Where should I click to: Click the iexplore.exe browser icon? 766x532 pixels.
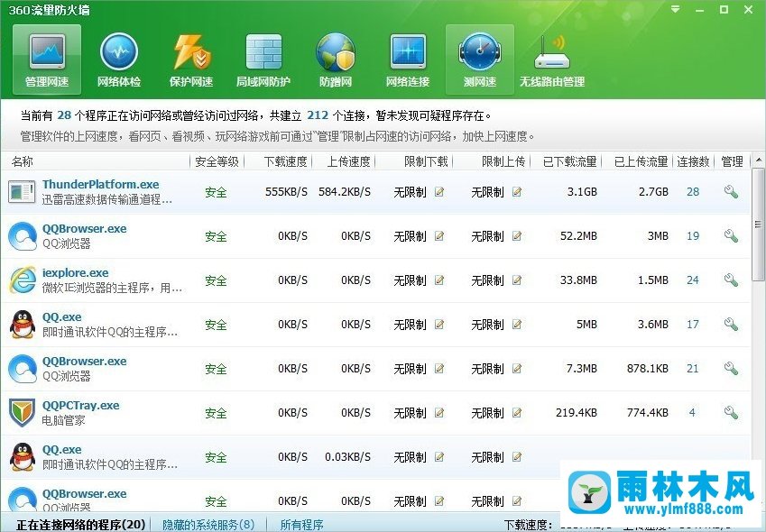click(23, 280)
